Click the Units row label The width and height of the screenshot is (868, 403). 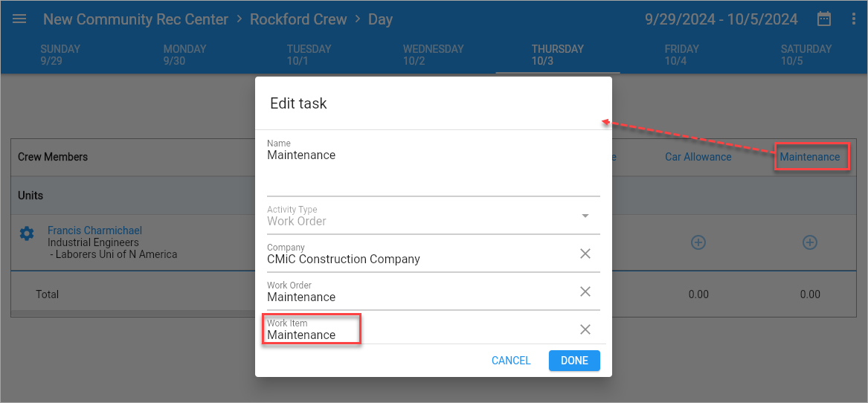tap(30, 196)
